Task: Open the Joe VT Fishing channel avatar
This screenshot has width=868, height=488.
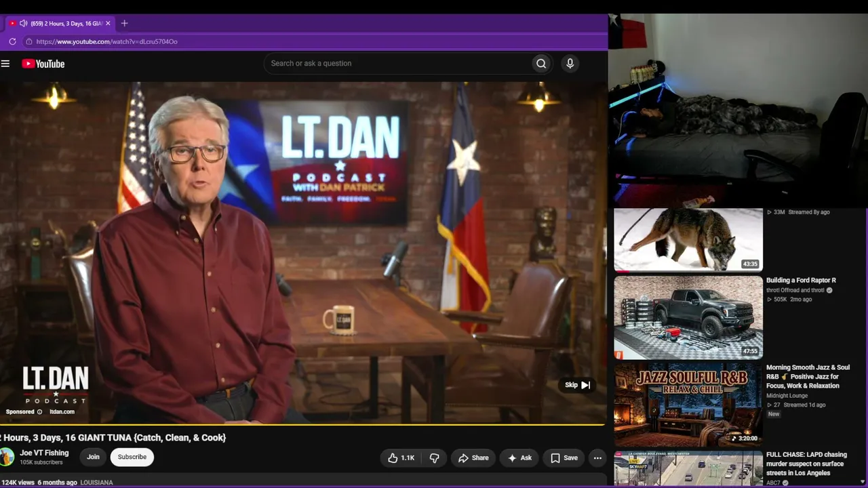Action: [6, 457]
